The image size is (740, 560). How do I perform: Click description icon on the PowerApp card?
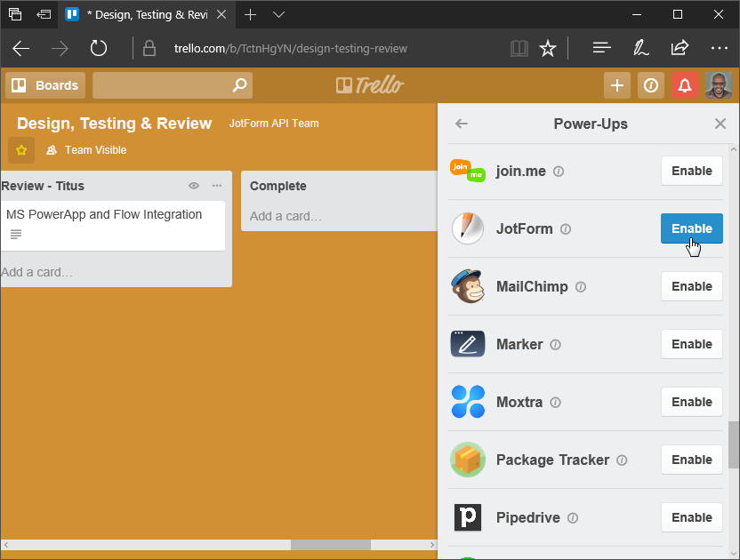point(16,234)
